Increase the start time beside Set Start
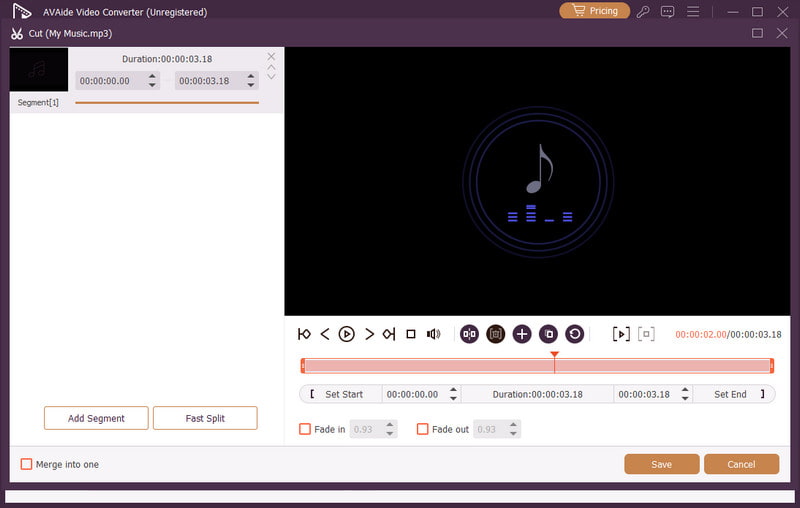 point(454,390)
